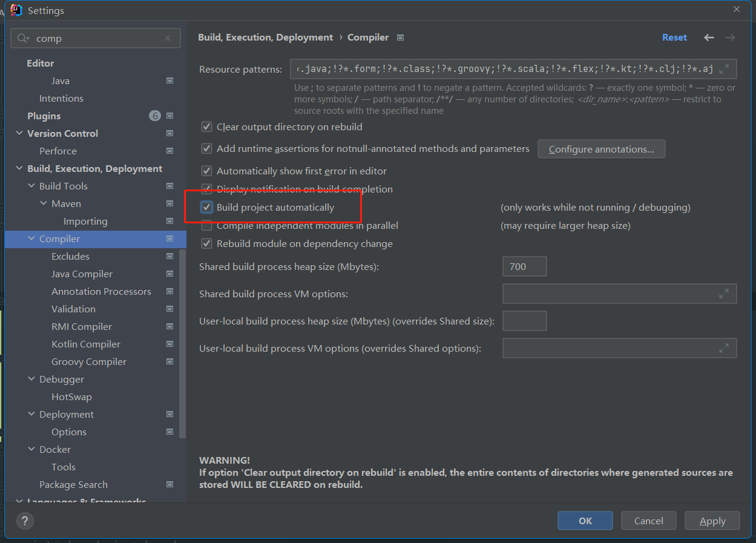The height and width of the screenshot is (543, 756).
Task: Open help with the question mark icon
Action: pos(25,521)
